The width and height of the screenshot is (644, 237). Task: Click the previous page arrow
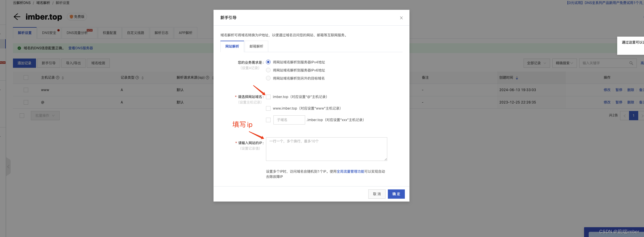[624, 116]
